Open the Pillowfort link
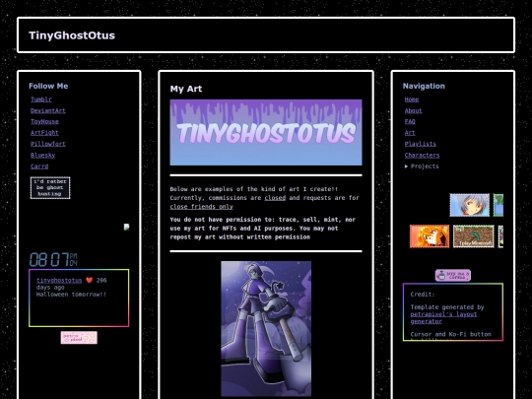 coord(48,144)
